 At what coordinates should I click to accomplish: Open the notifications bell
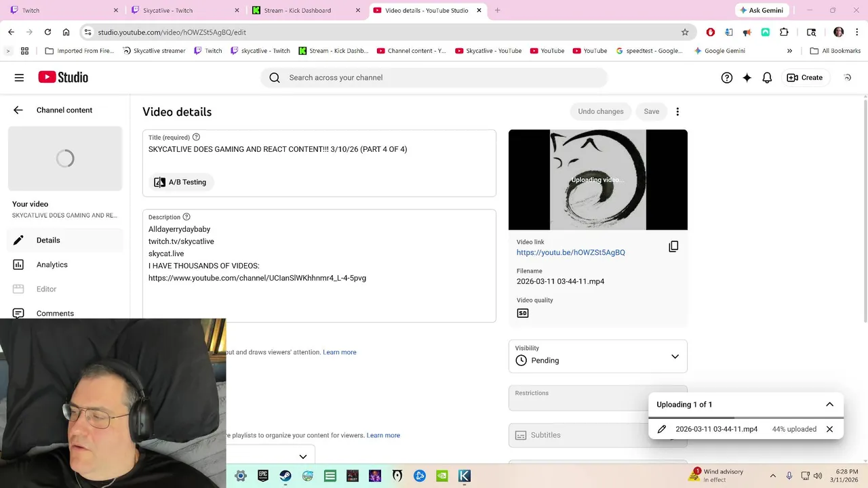(x=767, y=77)
